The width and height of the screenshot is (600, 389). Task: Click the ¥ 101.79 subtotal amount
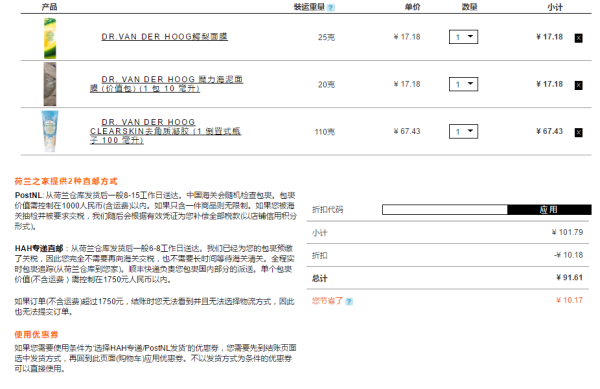(567, 232)
